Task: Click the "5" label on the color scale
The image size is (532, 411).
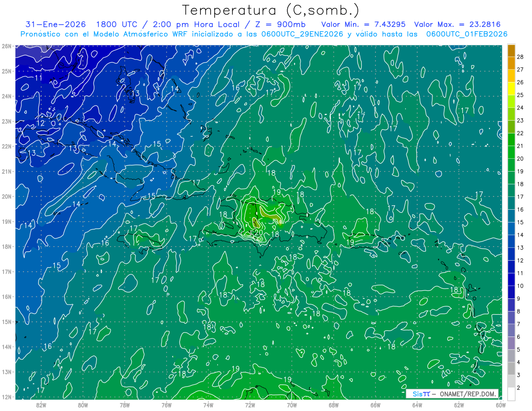Action: tap(519, 350)
